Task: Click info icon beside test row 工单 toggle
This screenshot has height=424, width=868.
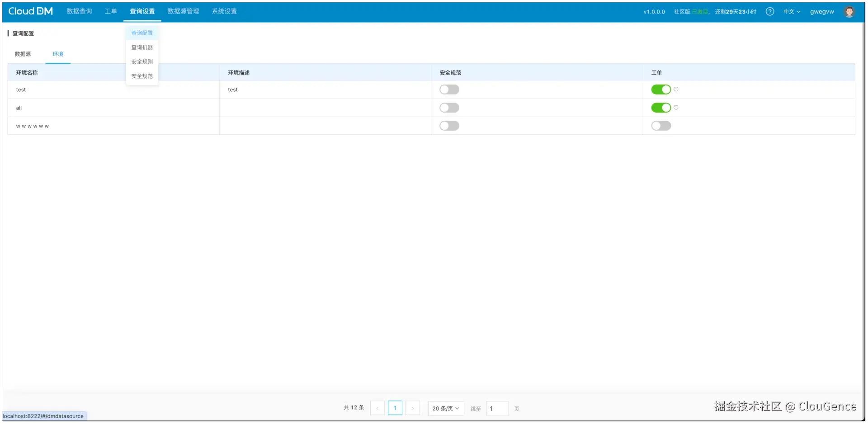Action: (676, 90)
